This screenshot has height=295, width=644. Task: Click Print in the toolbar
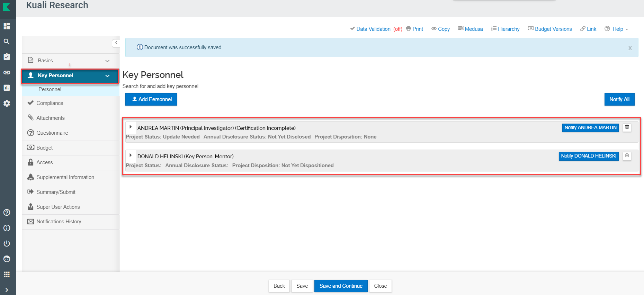coord(414,29)
